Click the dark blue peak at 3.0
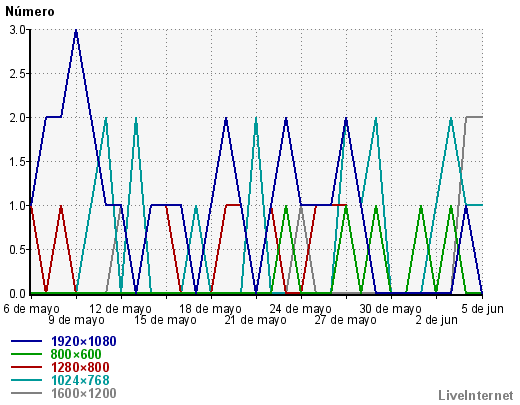This screenshot has height=405, width=520. [x=76, y=32]
